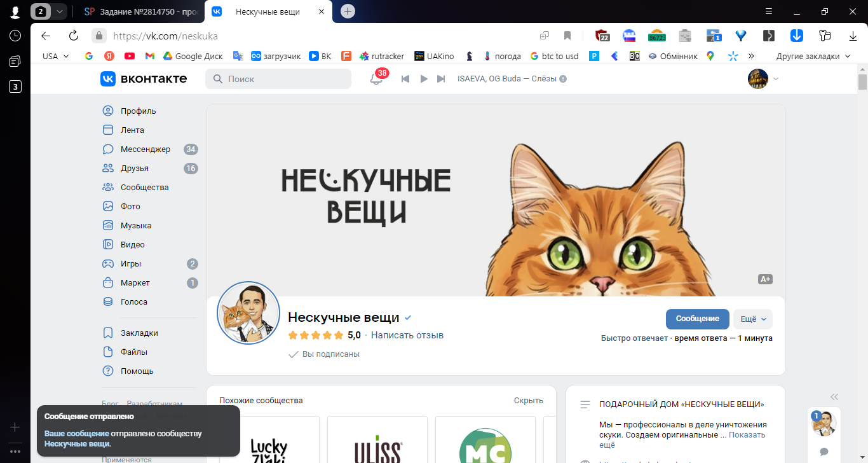Click the bookmark flag icon in the address bar
The height and width of the screenshot is (463, 868).
pyautogui.click(x=567, y=36)
